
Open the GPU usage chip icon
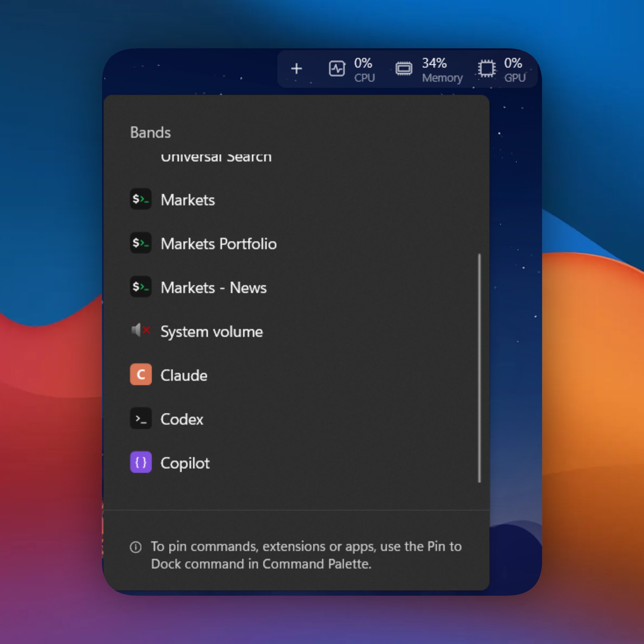[487, 69]
